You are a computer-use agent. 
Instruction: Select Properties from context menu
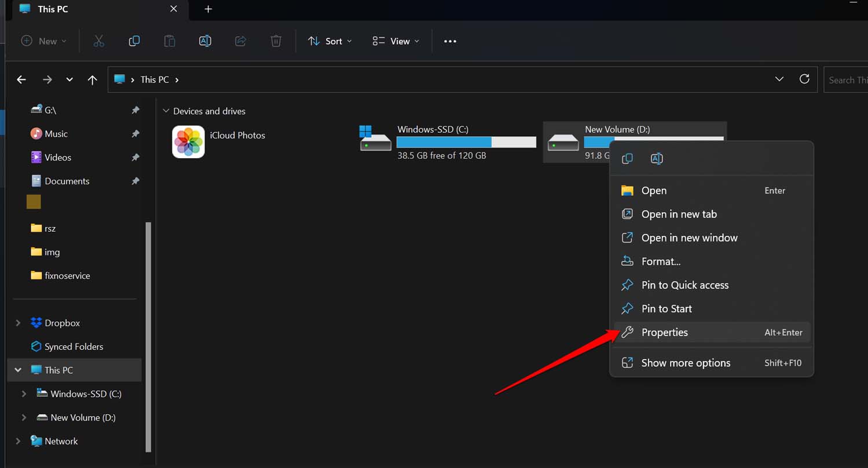664,332
